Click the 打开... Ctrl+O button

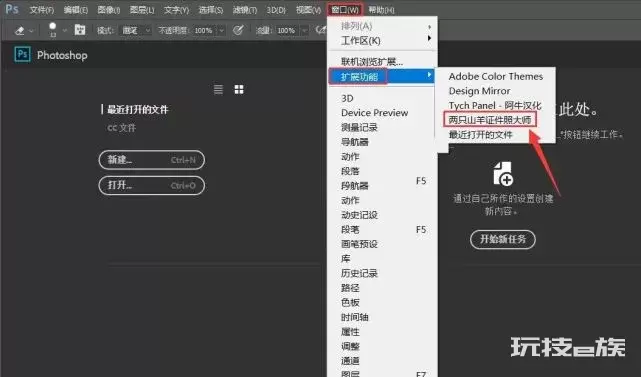(152, 186)
